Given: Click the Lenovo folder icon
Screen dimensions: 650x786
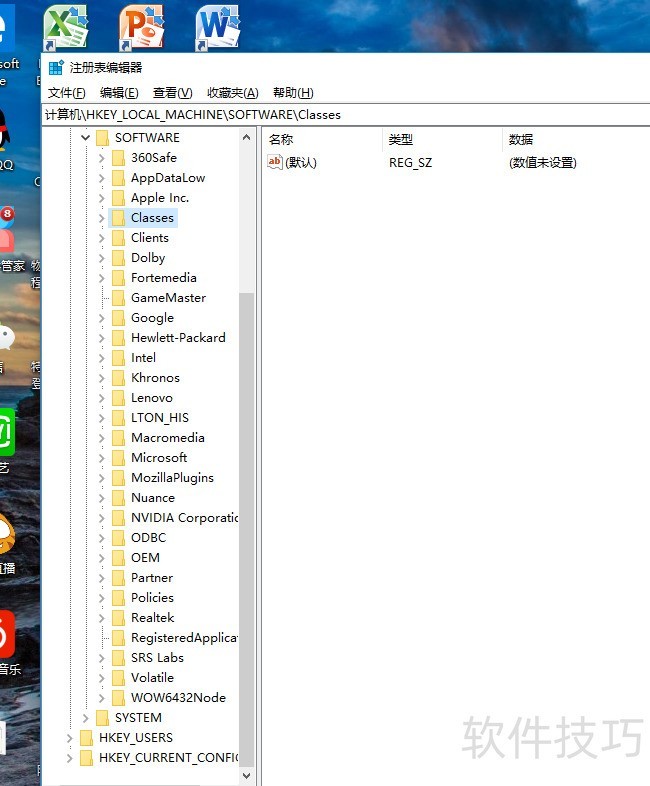Looking at the screenshot, I should tap(118, 398).
